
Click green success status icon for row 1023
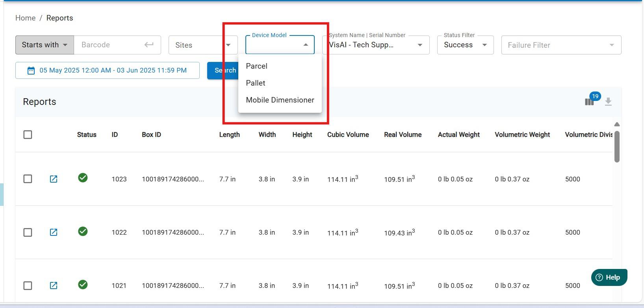83,178
